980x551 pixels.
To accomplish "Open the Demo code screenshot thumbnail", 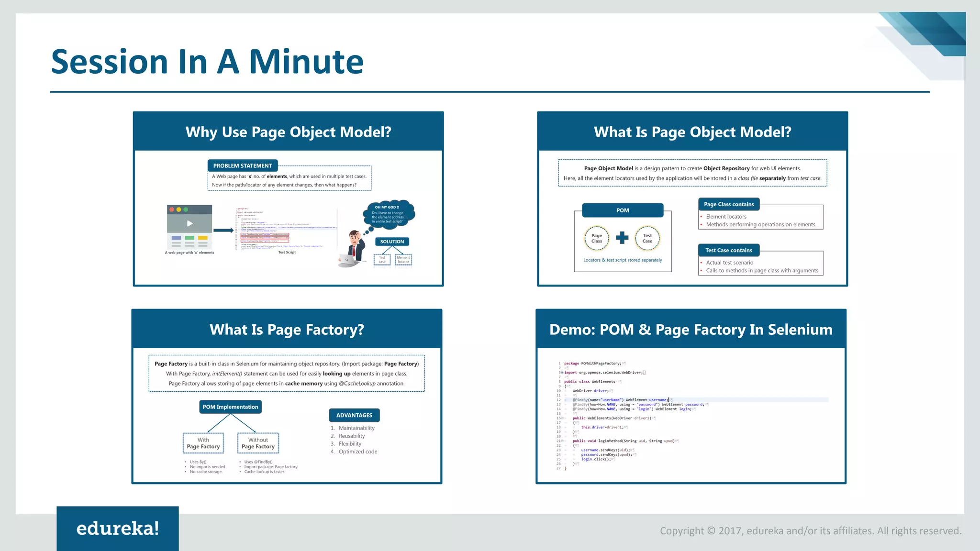I will [690, 415].
